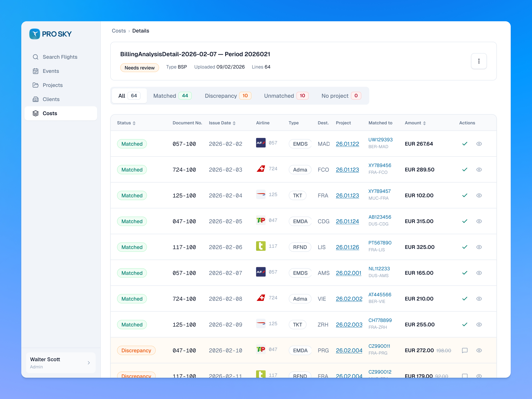532x399 pixels.
Task: View details of EUR 210.00 row eye icon
Action: click(x=479, y=299)
